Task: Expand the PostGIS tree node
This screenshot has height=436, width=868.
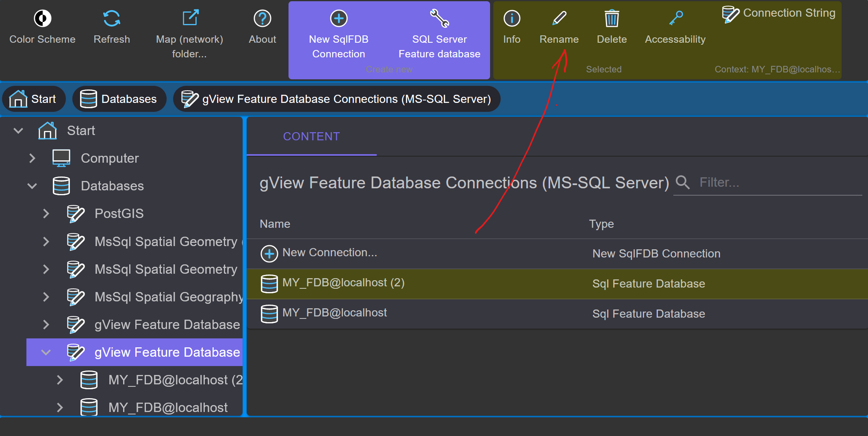Action: (x=46, y=214)
